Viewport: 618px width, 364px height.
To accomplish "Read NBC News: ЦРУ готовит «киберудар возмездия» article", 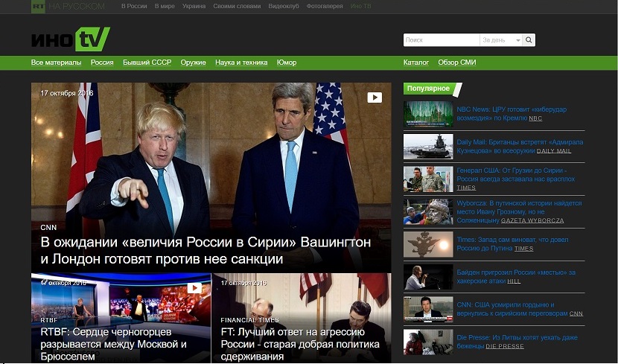I will coord(512,113).
